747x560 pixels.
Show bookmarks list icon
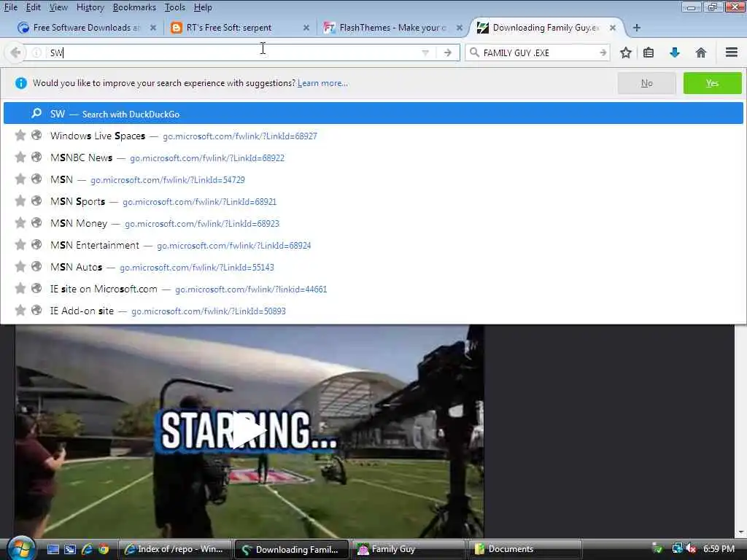tap(649, 52)
